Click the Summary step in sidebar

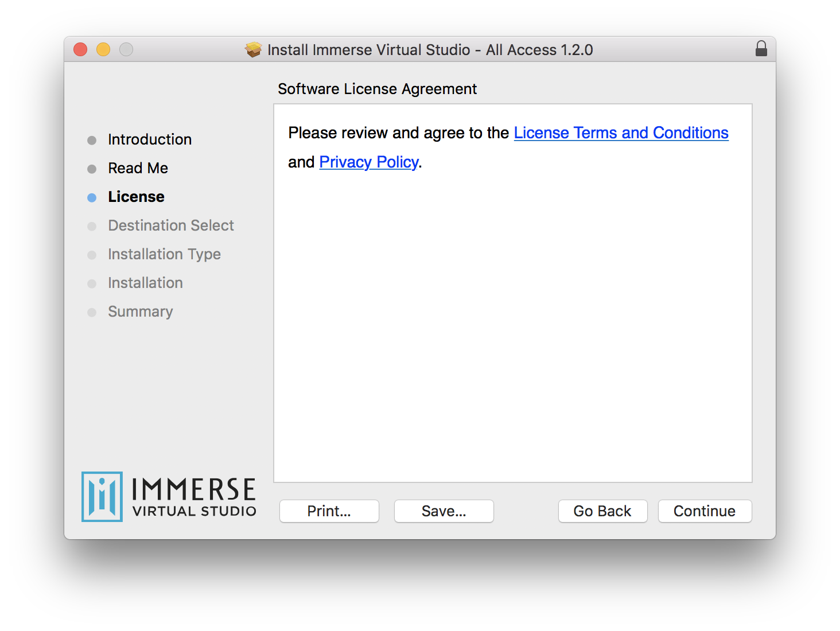[140, 311]
